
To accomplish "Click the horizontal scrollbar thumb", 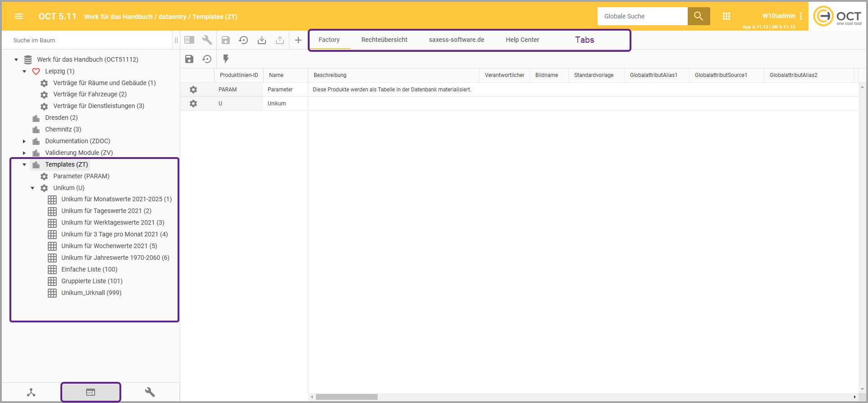I will click(x=346, y=397).
